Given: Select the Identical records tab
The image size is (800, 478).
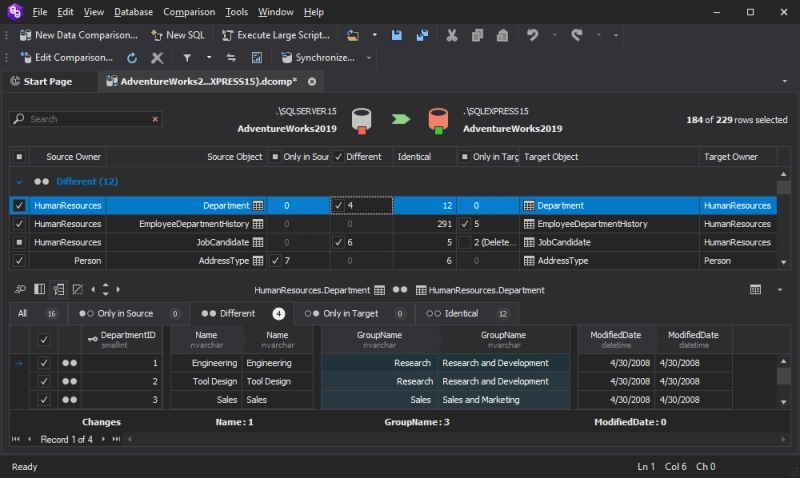Looking at the screenshot, I should click(467, 314).
